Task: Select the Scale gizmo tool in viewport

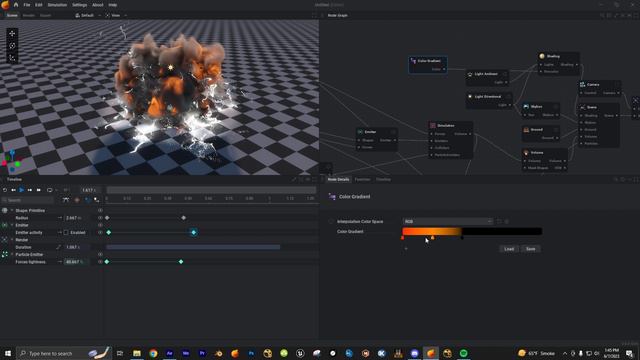Action: pos(12,58)
